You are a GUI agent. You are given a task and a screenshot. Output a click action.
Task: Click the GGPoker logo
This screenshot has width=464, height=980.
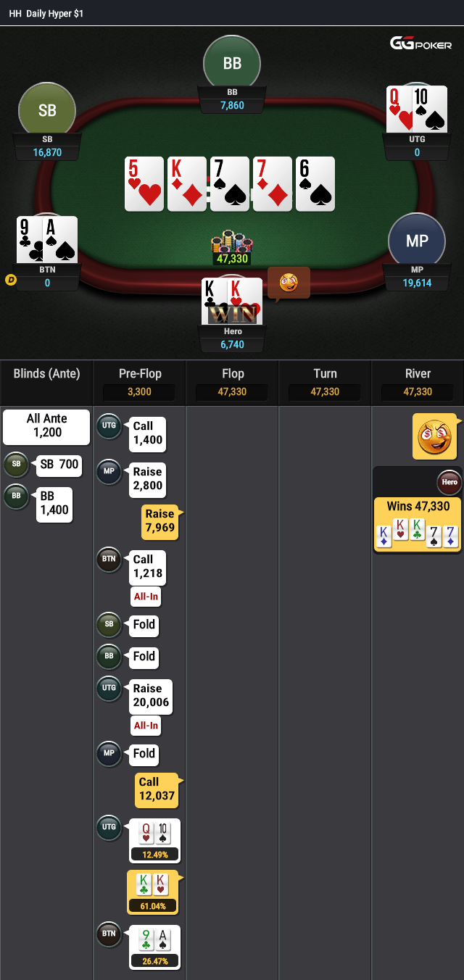tap(422, 43)
